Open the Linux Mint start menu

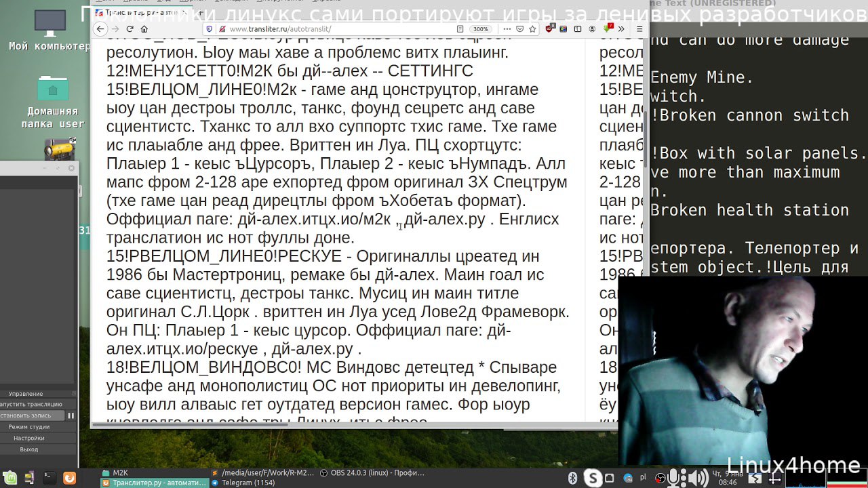click(x=11, y=478)
